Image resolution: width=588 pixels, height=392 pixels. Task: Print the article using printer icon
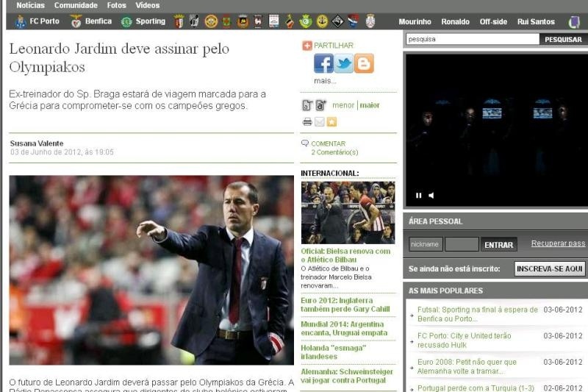[x=307, y=122]
